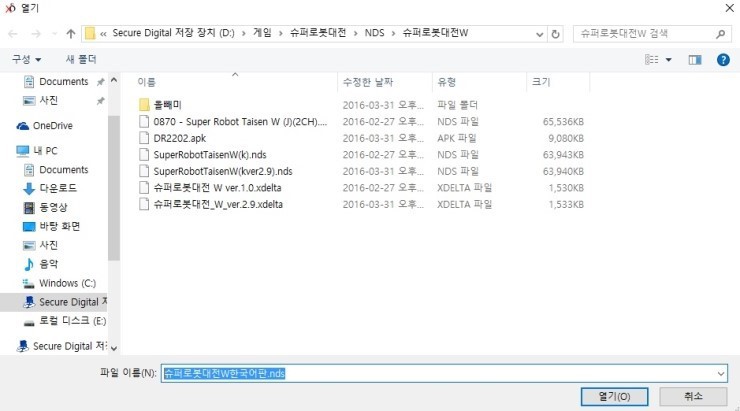Click the search magnifier icon

point(720,34)
